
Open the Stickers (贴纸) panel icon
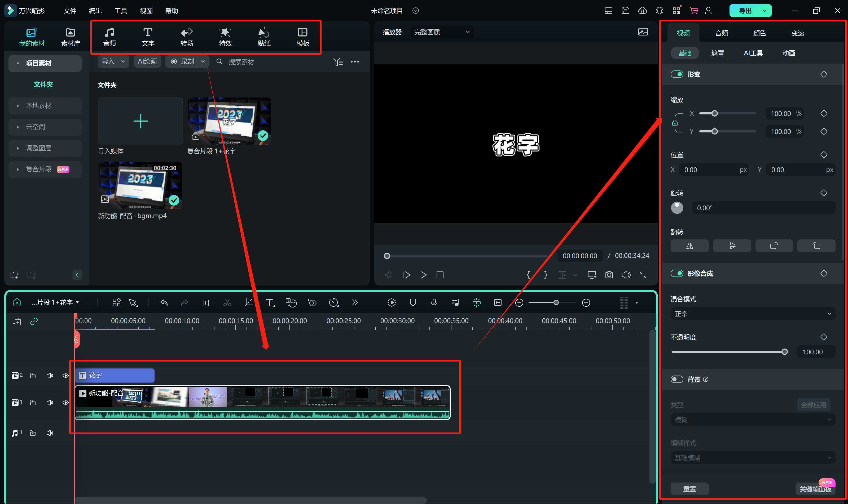264,37
